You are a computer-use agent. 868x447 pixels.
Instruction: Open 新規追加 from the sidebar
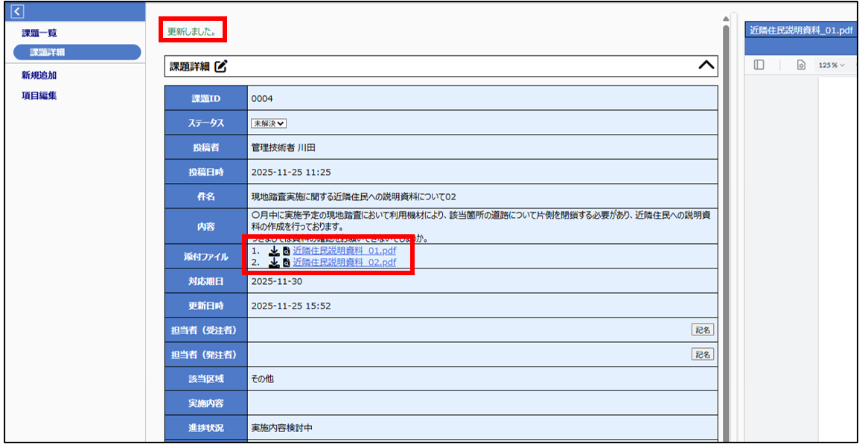(39, 75)
